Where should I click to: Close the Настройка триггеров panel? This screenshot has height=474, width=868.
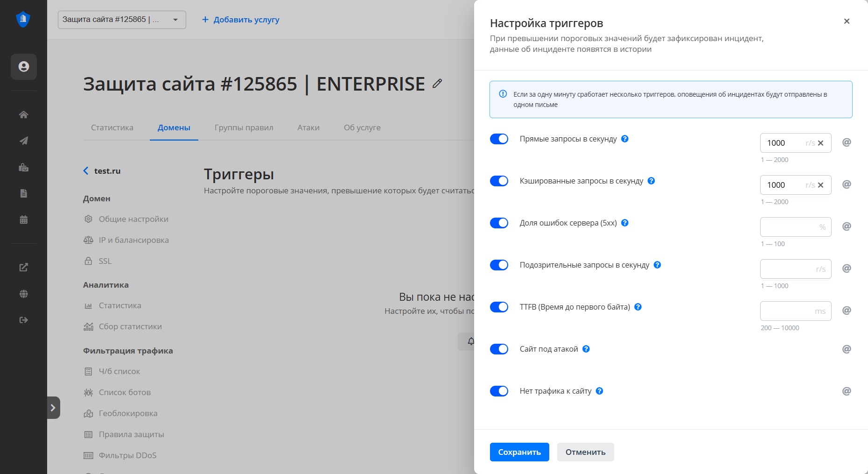(x=847, y=21)
